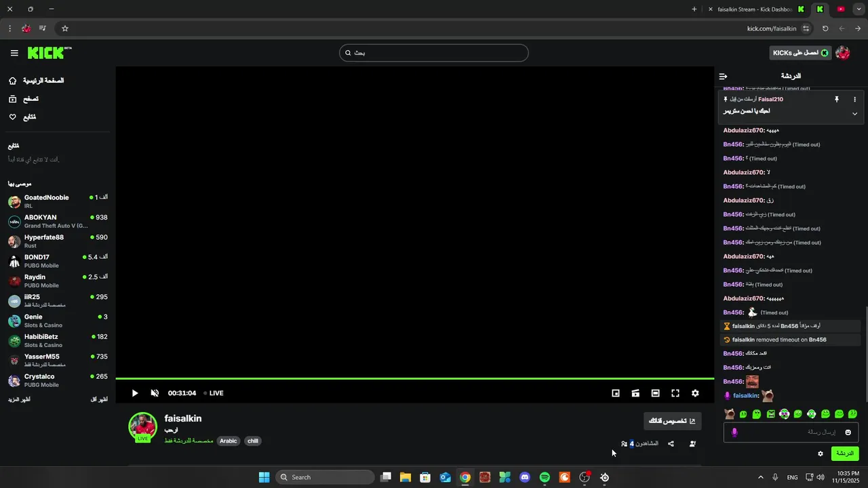Open the hamburger menu beside the Kick logo

[x=14, y=53]
